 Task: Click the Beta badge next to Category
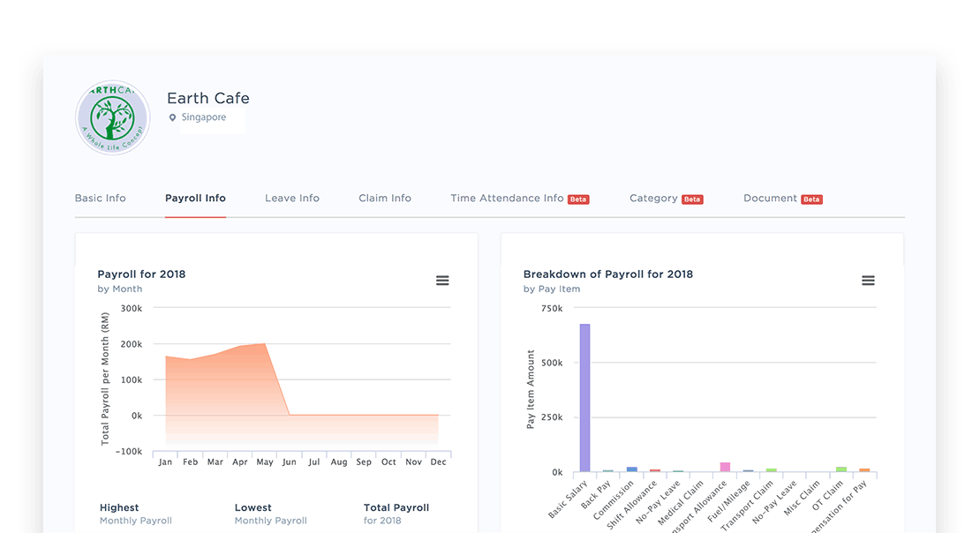[x=692, y=199]
